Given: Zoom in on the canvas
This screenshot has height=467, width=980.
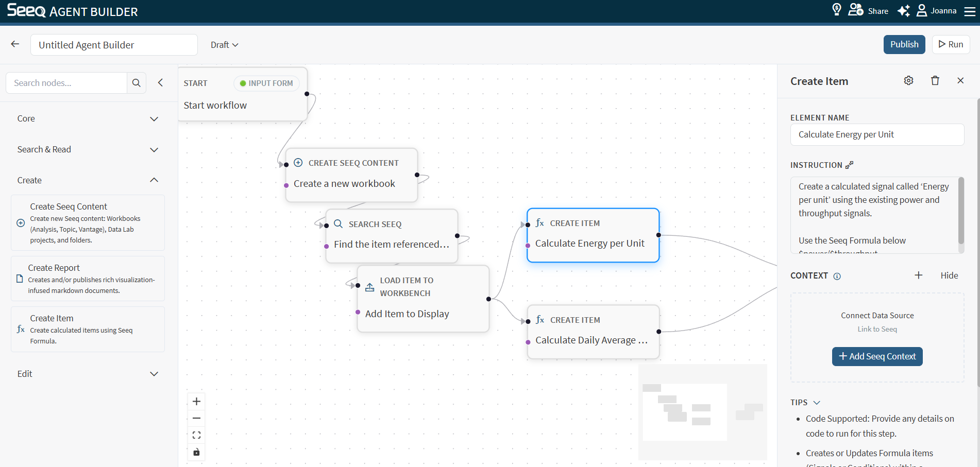Looking at the screenshot, I should pyautogui.click(x=196, y=402).
